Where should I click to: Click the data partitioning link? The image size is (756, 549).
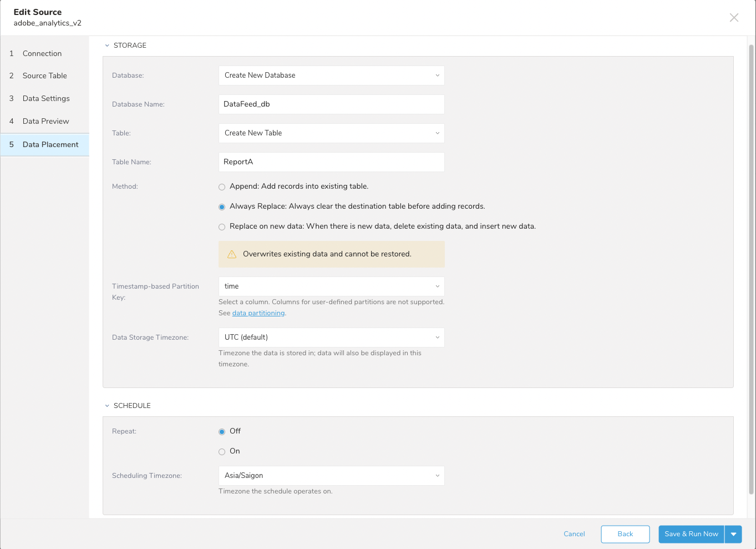click(x=258, y=313)
